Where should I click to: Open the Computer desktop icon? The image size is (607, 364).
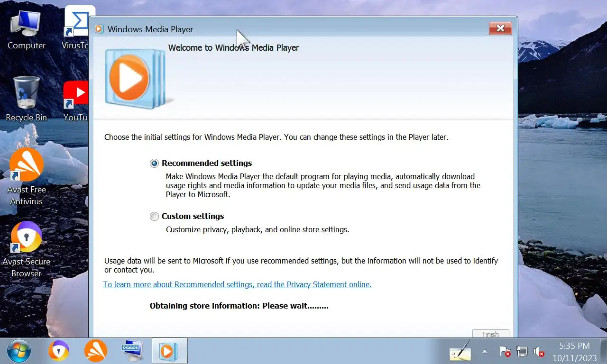pos(27,29)
